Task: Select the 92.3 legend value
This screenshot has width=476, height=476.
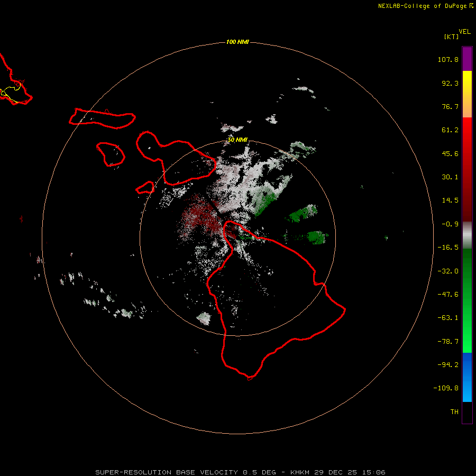Action: tap(450, 83)
